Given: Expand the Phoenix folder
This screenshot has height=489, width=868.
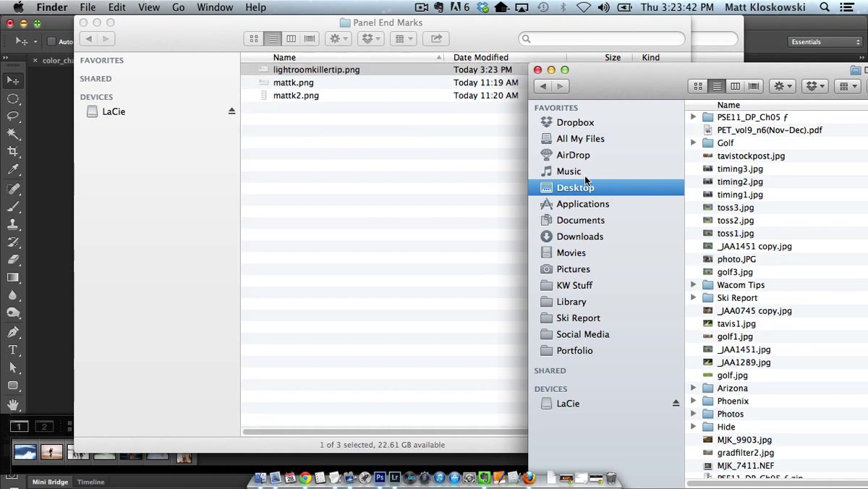Looking at the screenshot, I should [x=693, y=401].
